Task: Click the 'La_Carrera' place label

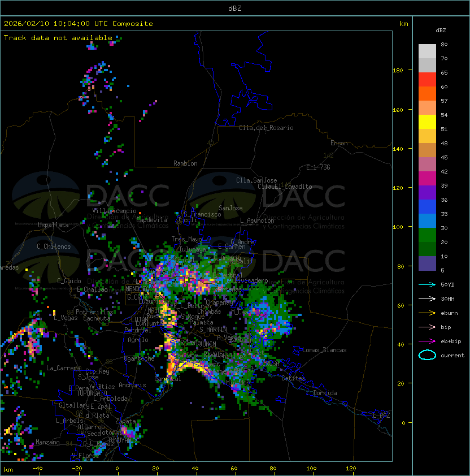Action: point(63,368)
